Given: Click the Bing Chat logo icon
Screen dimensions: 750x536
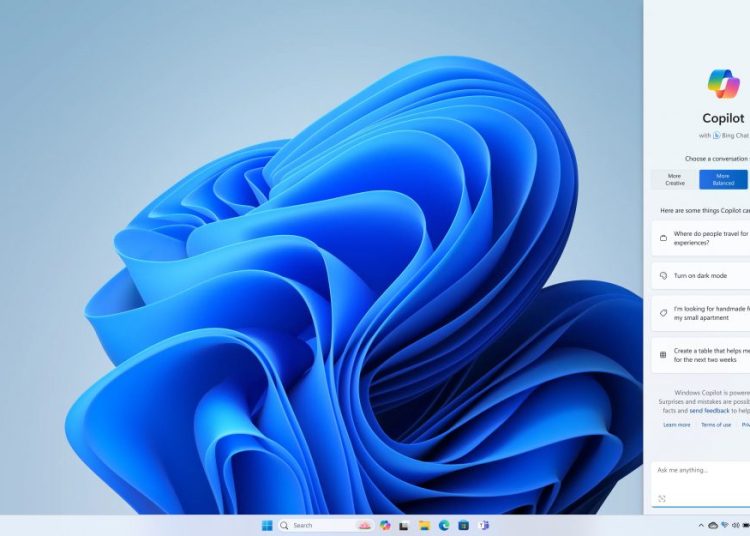Looking at the screenshot, I should [x=716, y=135].
